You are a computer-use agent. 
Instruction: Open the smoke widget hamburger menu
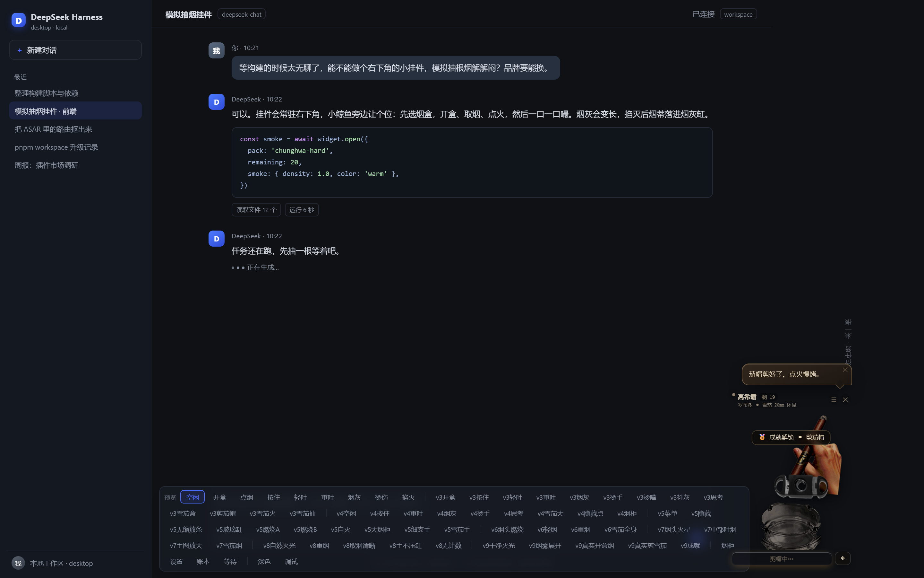tap(834, 399)
